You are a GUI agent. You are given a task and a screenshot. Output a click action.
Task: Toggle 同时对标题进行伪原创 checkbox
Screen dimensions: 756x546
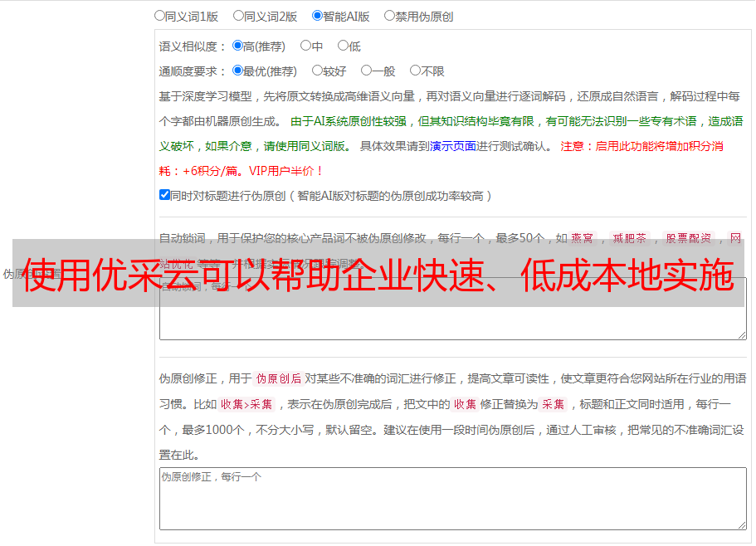point(164,195)
